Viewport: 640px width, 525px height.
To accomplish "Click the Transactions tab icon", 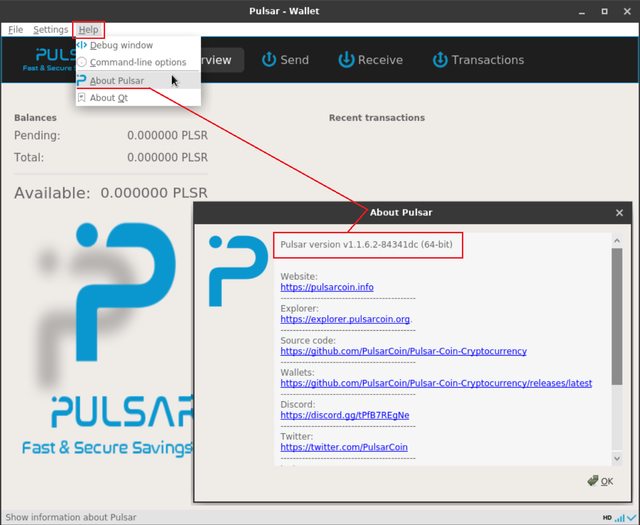I will click(x=440, y=60).
